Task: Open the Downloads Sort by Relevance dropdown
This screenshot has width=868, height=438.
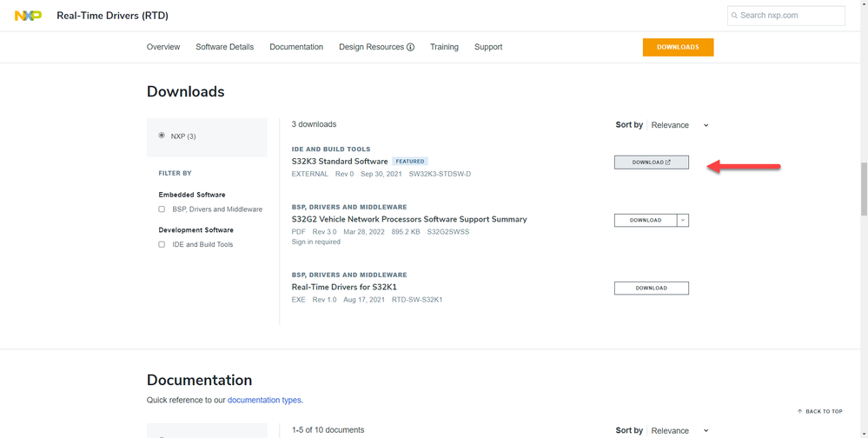Action: (x=679, y=125)
